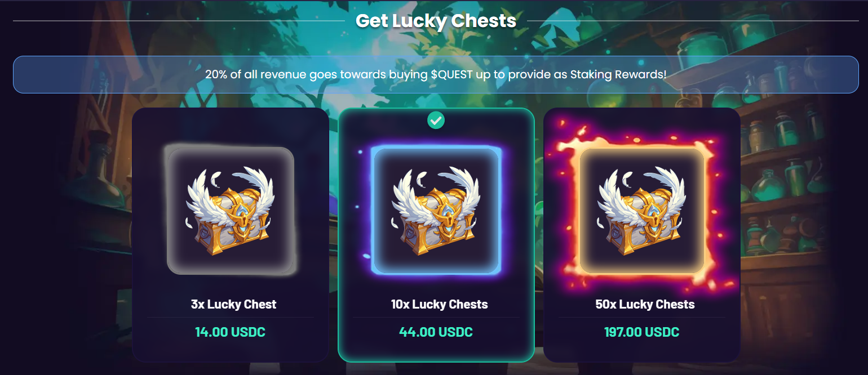The width and height of the screenshot is (868, 375).
Task: Click the 14.00 USDC price
Action: click(x=230, y=332)
